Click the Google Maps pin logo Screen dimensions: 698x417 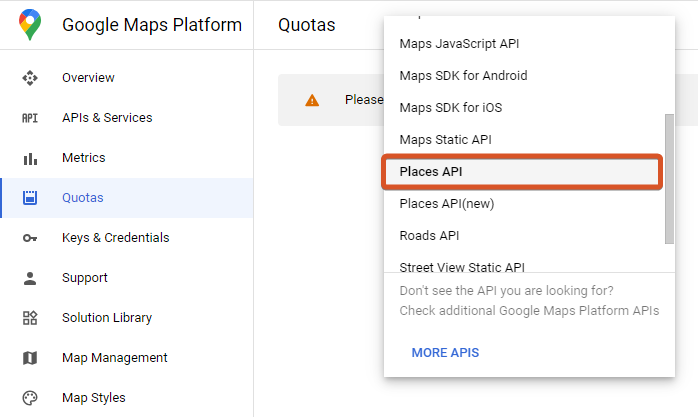click(30, 24)
